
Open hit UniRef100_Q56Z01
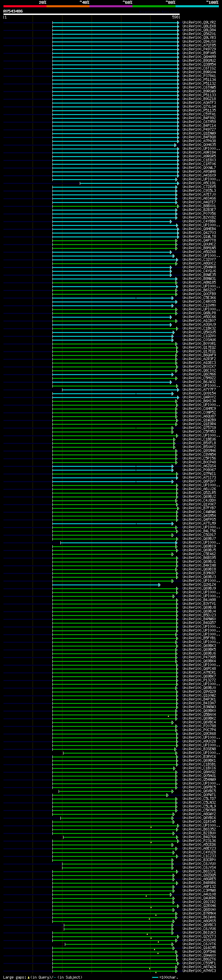[x=199, y=34]
